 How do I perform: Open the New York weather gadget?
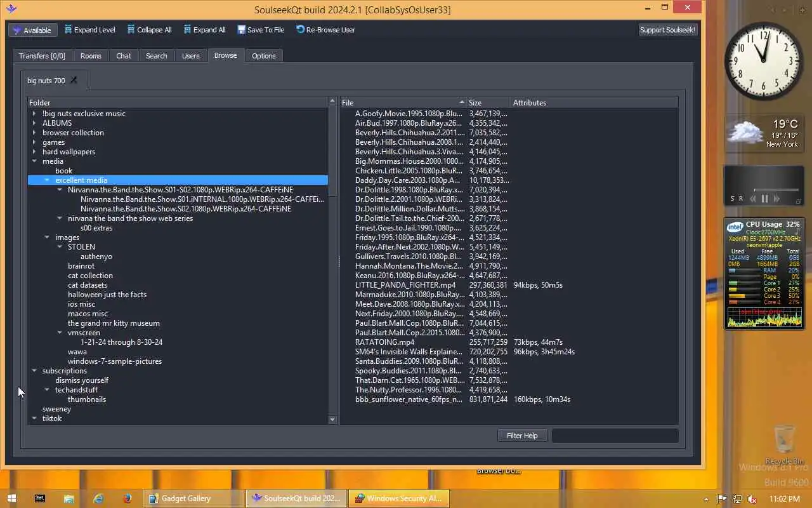click(x=764, y=133)
